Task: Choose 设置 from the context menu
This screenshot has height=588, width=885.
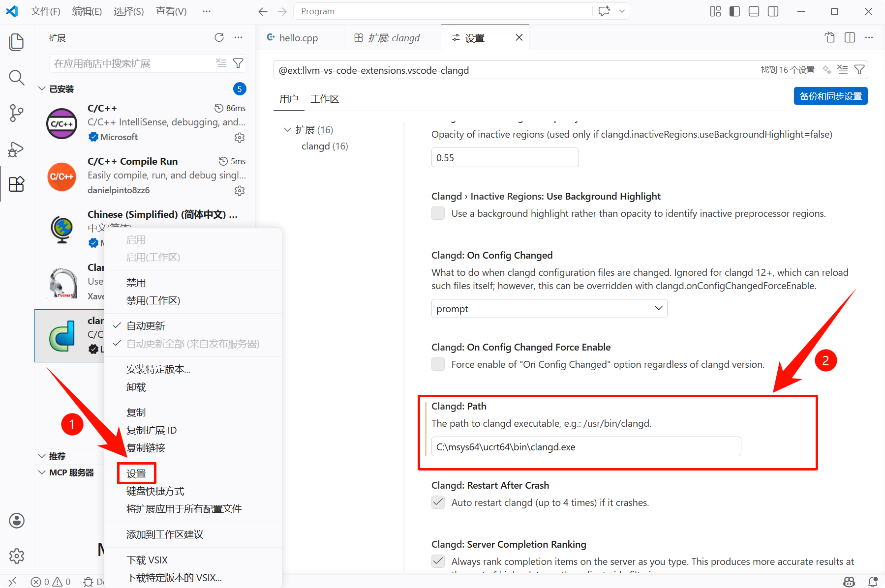Action: click(137, 473)
